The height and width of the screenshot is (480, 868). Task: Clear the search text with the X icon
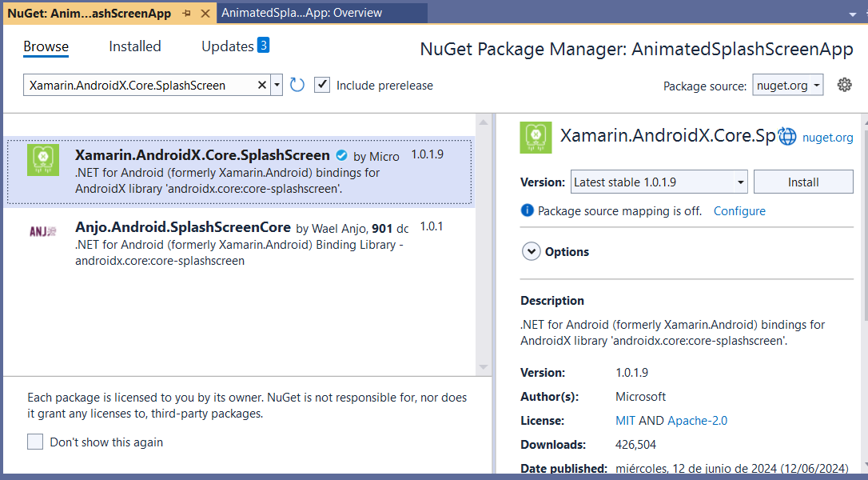[262, 85]
